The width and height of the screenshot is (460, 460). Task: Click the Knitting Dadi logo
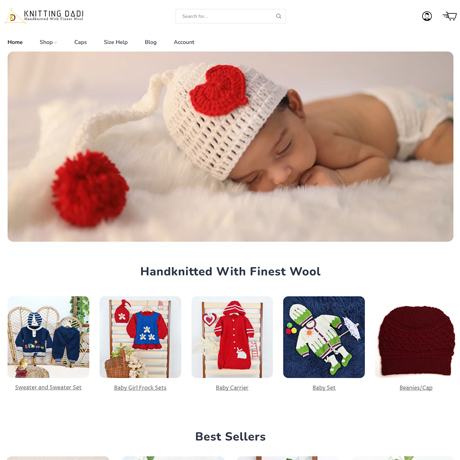pyautogui.click(x=44, y=16)
